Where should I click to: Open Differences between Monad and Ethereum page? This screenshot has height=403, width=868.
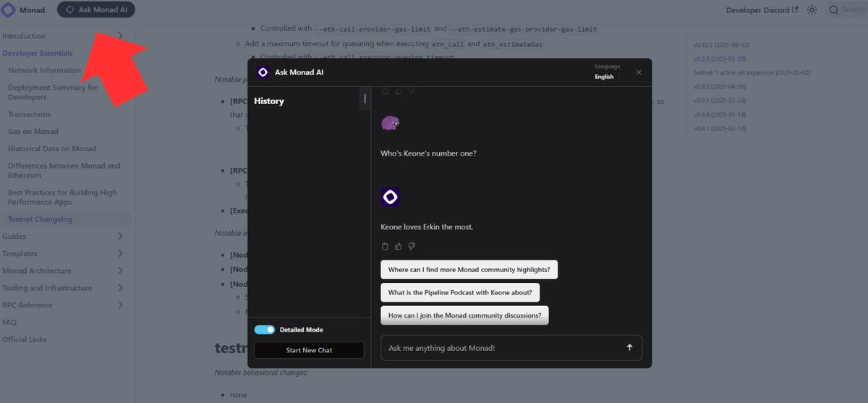(x=64, y=171)
